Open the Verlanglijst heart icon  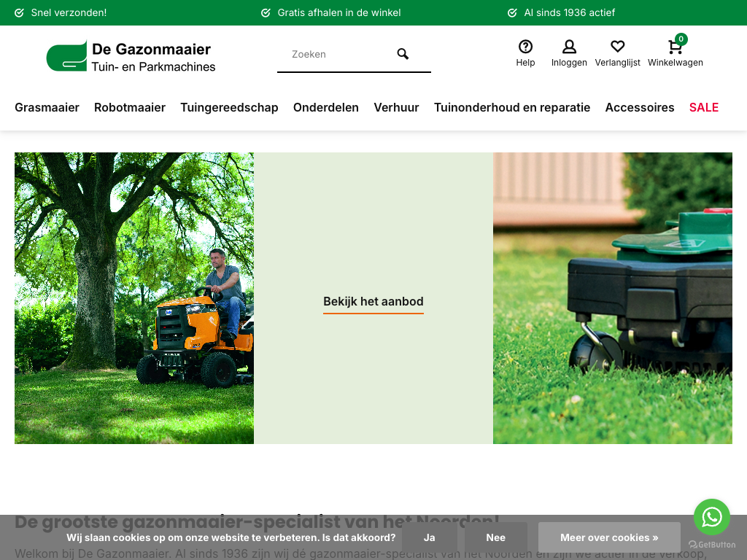coord(617,47)
